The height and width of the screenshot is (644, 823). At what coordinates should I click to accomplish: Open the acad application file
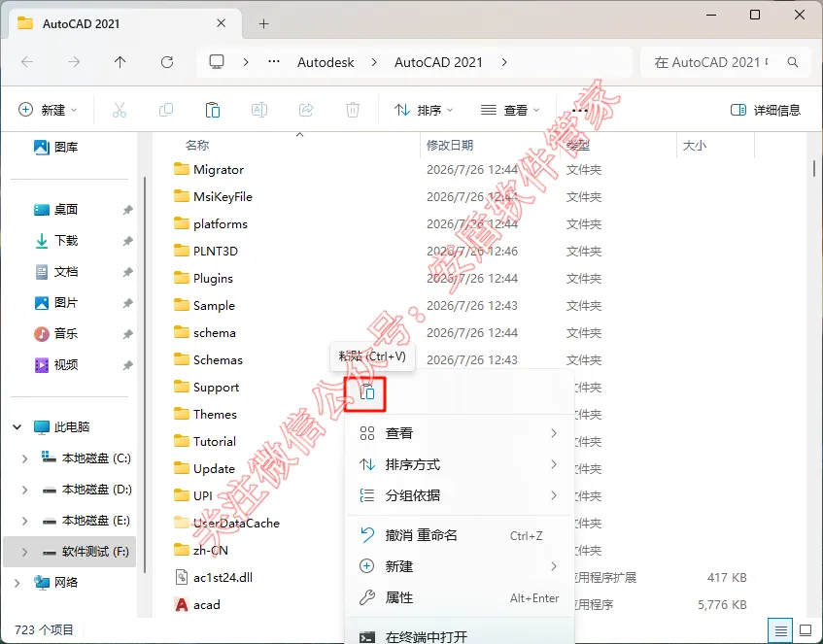point(206,604)
